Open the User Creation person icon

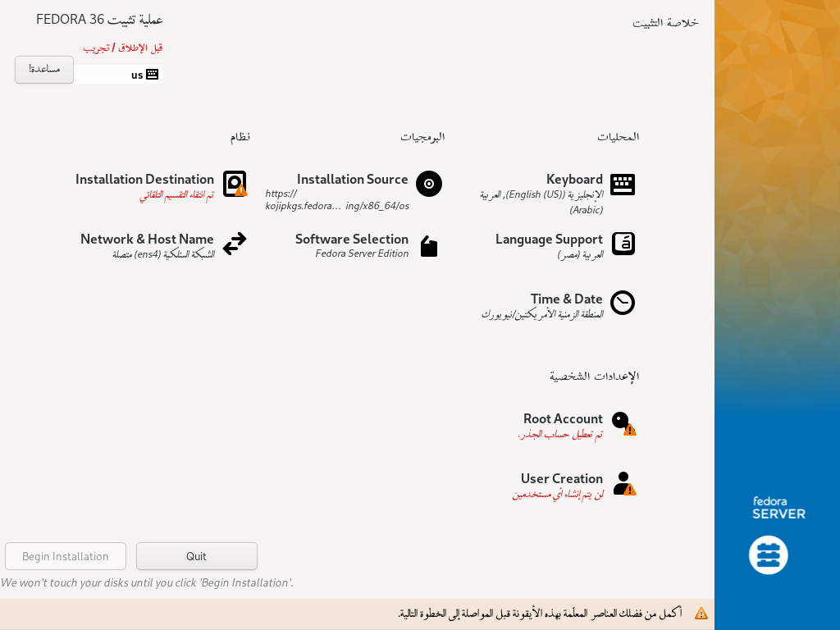tap(623, 483)
